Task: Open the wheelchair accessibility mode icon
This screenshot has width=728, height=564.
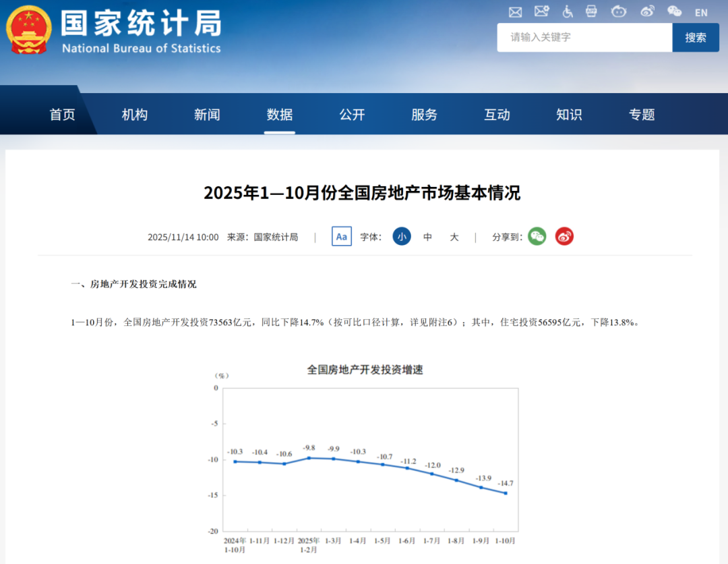Action: (568, 11)
